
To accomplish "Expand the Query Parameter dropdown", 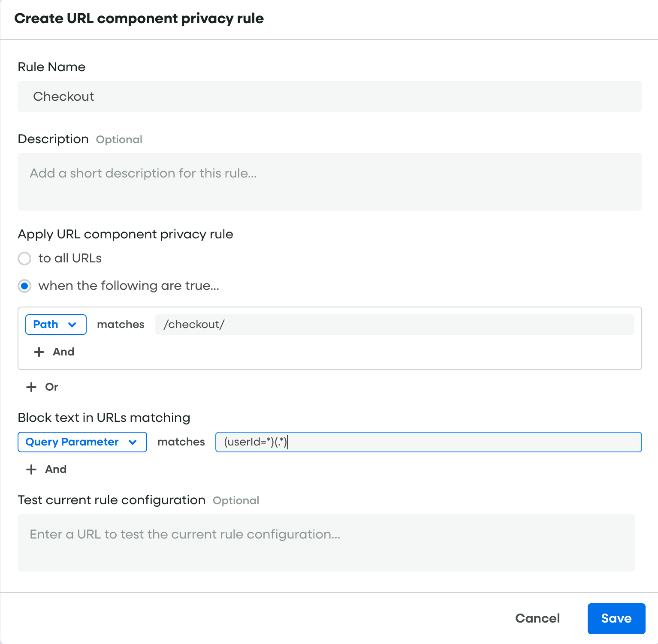I will click(82, 442).
